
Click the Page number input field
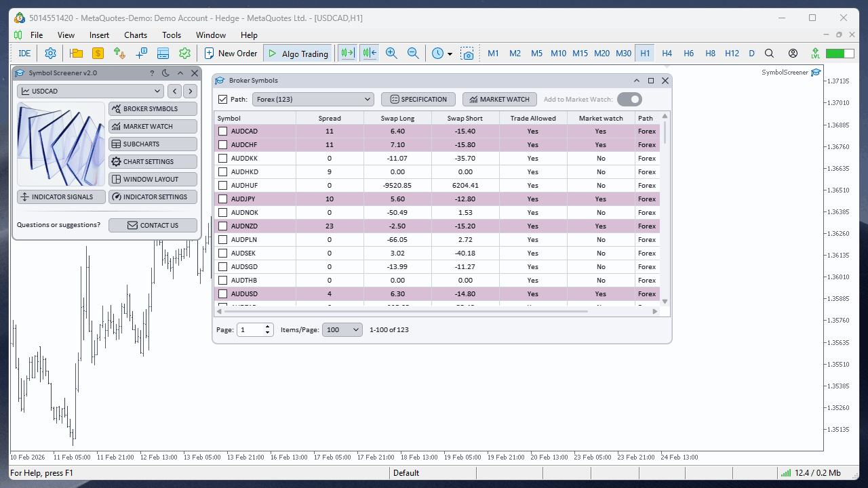coord(252,329)
